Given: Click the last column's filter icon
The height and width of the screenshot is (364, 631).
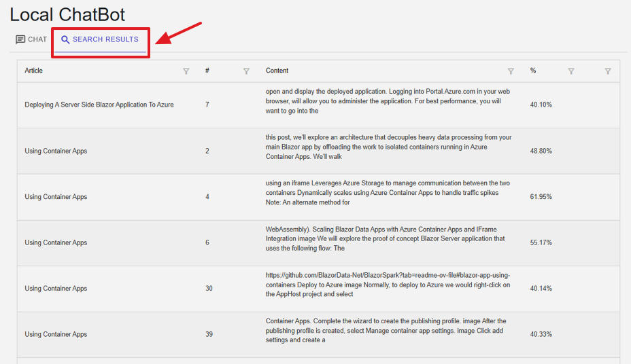Looking at the screenshot, I should [608, 71].
